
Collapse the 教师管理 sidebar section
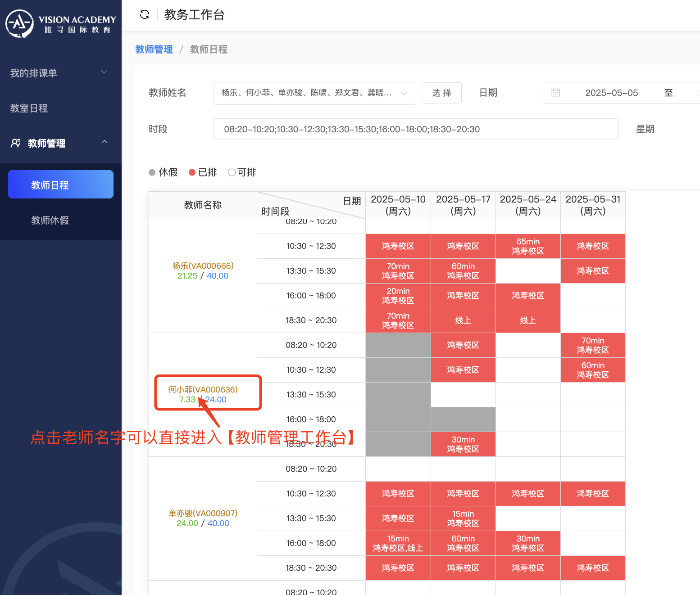(104, 142)
